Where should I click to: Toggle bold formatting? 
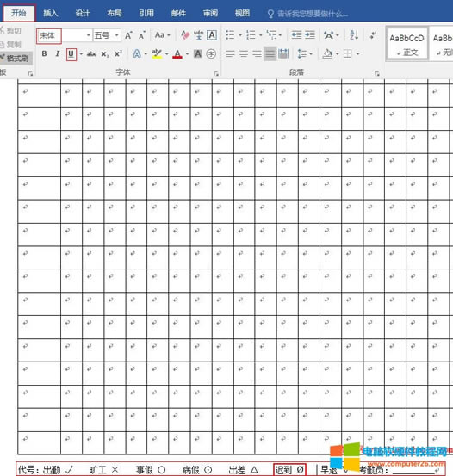coord(45,53)
